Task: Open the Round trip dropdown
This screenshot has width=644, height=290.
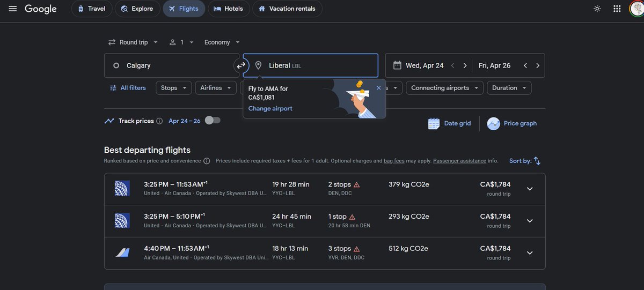Action: (133, 42)
